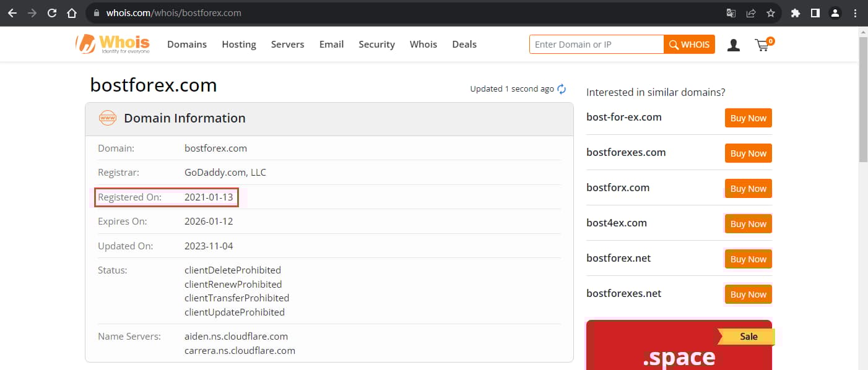The image size is (868, 370).
Task: Click the bostforexes.net suggestion
Action: coord(624,293)
